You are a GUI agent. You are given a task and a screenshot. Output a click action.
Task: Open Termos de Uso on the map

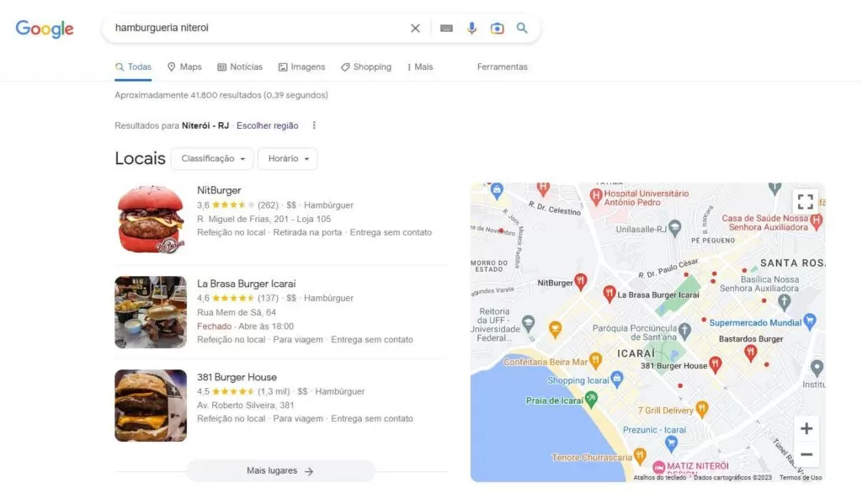[x=801, y=478]
